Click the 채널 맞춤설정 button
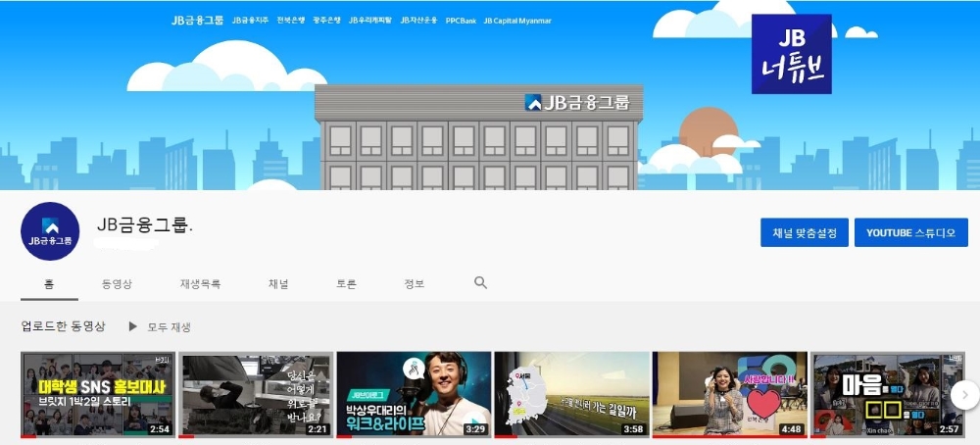 click(x=805, y=232)
